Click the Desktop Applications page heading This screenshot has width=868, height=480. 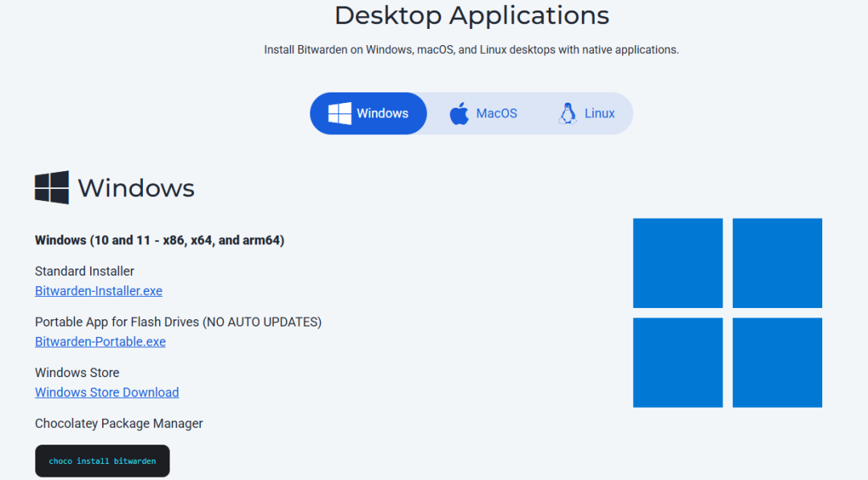click(472, 15)
